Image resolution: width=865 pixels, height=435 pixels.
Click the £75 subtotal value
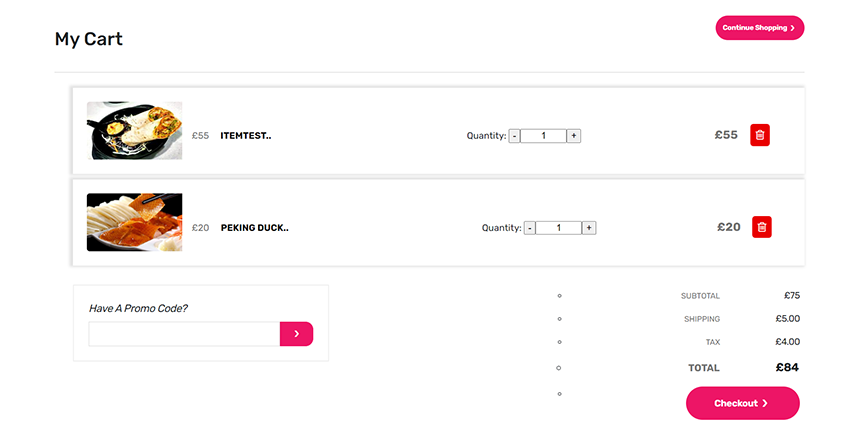pos(791,296)
